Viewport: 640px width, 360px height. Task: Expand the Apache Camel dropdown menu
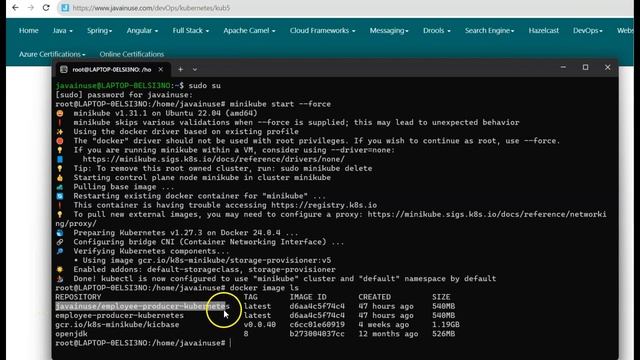pos(249,31)
